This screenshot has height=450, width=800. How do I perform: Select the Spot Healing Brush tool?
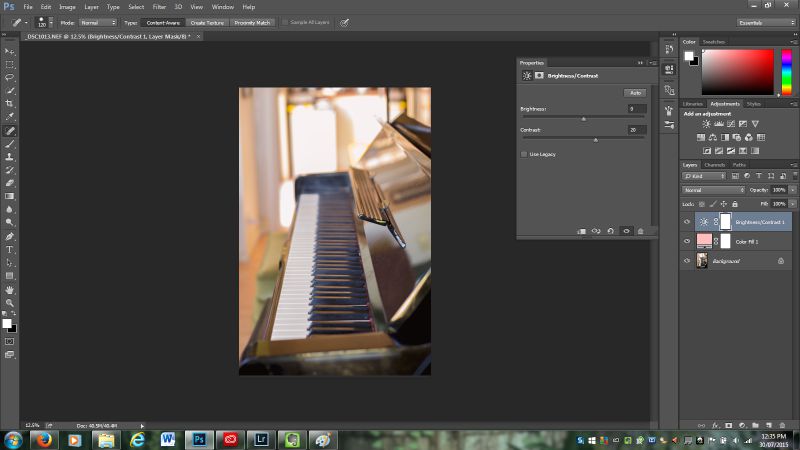[10, 131]
